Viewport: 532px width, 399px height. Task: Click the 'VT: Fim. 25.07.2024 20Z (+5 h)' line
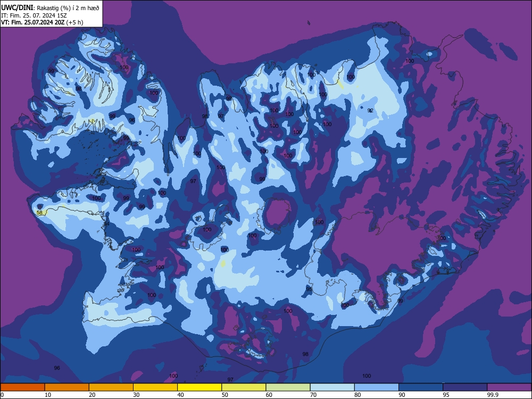point(42,22)
